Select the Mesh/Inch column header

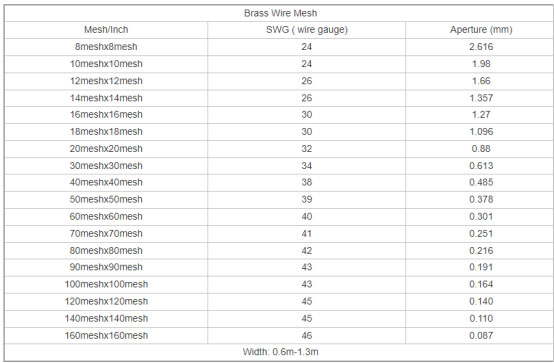(x=106, y=30)
